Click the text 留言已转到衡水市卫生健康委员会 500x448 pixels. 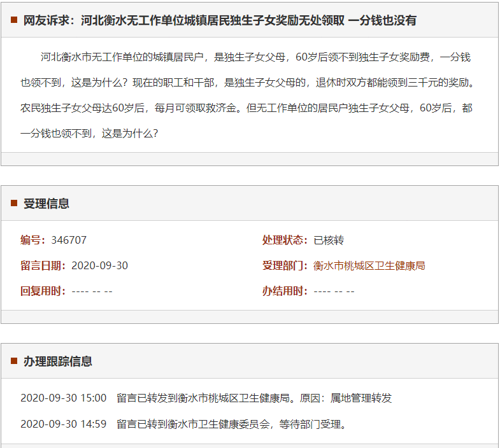click(x=193, y=424)
